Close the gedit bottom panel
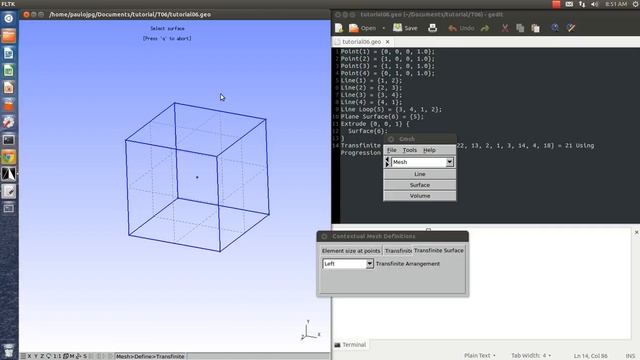Viewport: 640px width, 360px height. pyautogui.click(x=636, y=232)
